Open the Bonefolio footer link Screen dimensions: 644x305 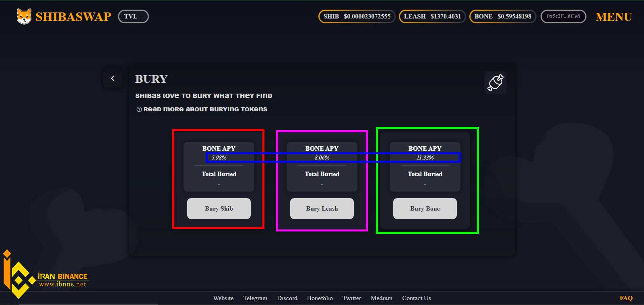click(x=320, y=298)
